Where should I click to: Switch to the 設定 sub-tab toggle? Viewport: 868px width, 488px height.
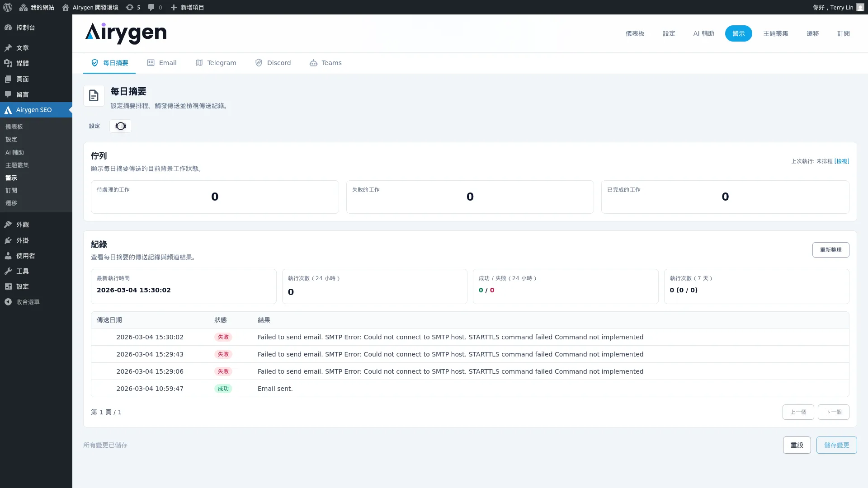point(94,126)
